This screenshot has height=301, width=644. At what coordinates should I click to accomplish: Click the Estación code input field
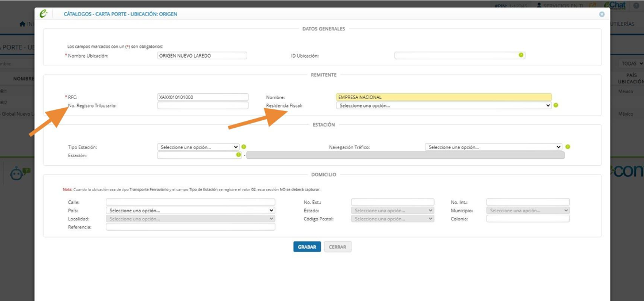pos(200,155)
